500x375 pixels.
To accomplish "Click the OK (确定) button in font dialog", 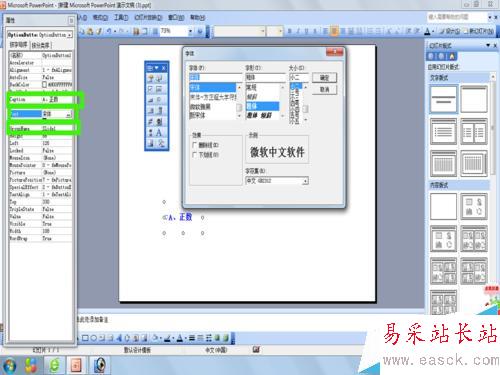I will (324, 78).
